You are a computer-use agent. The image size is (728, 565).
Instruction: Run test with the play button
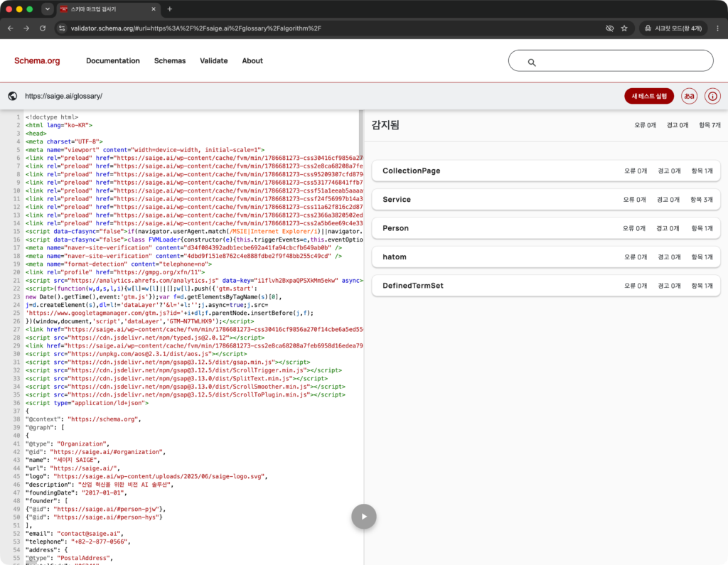pos(363,516)
